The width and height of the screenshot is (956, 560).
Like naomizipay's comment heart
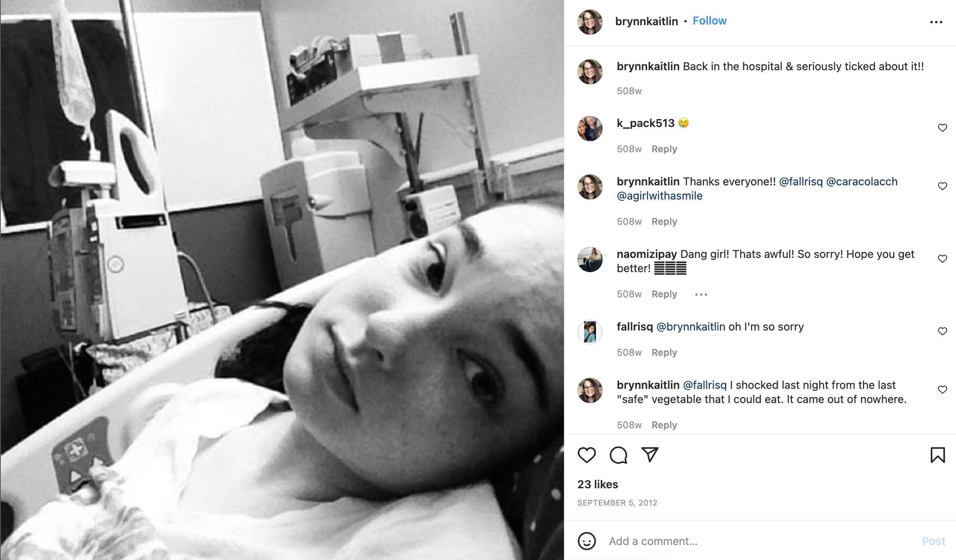coord(942,259)
